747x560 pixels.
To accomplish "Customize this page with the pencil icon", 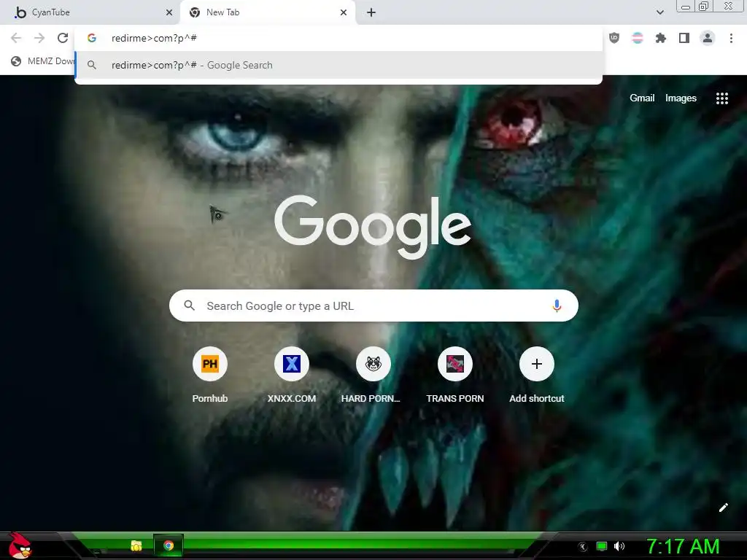I will (723, 507).
